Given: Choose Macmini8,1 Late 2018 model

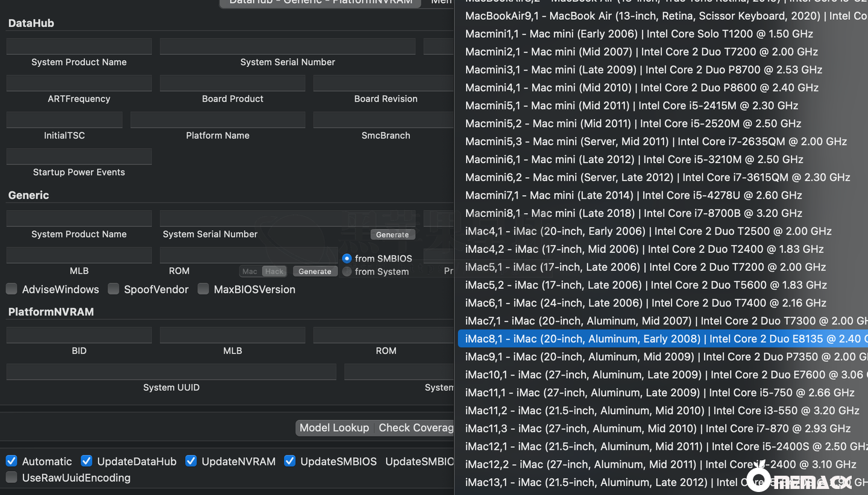Looking at the screenshot, I should pos(633,213).
